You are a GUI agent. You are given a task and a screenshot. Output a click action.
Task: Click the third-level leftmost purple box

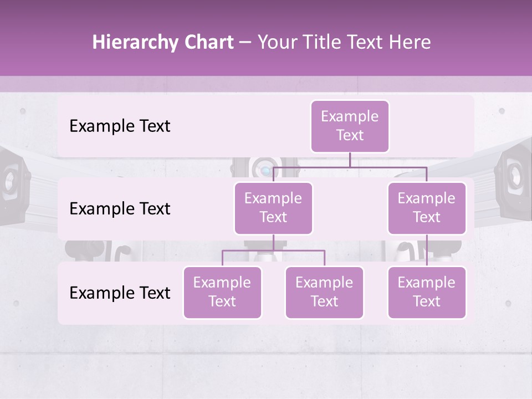(222, 293)
